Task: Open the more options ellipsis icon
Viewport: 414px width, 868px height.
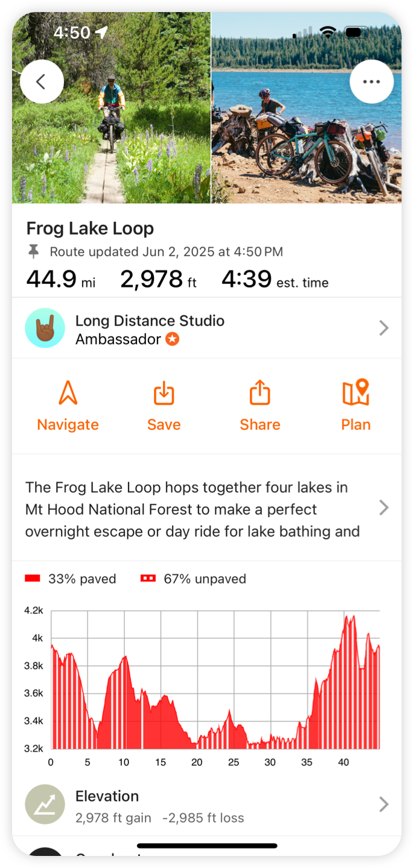Action: tap(372, 81)
